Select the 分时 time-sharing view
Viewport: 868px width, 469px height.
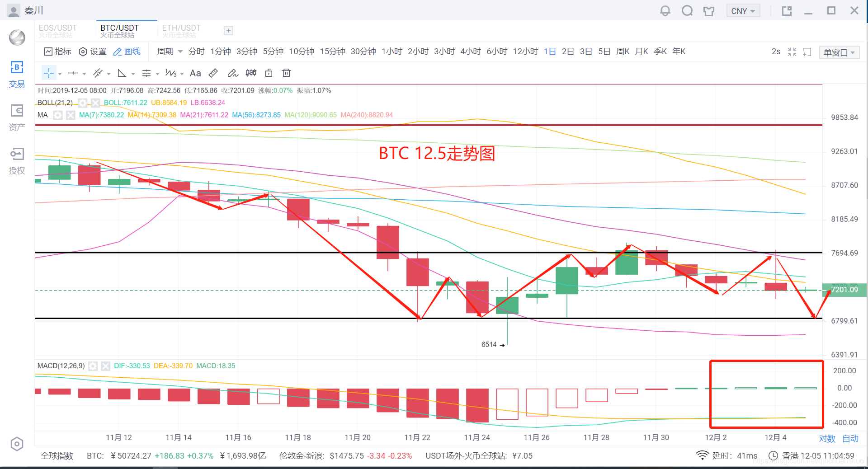[196, 52]
